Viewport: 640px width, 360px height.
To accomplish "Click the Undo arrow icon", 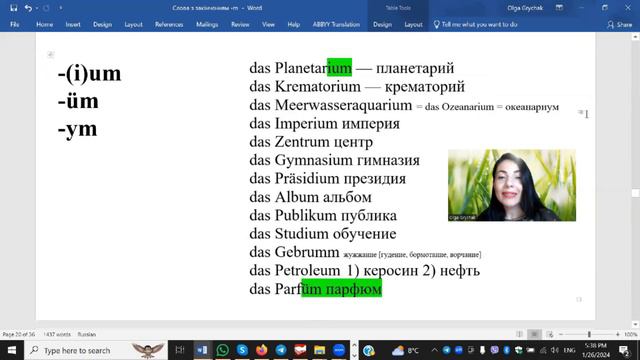I will coord(28,8).
